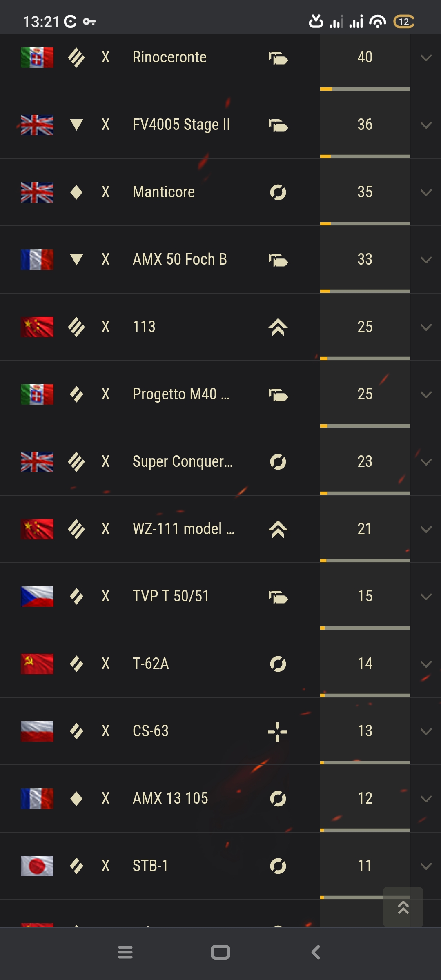Tap the role icon on the TVP T 50/51 row

pos(278,597)
